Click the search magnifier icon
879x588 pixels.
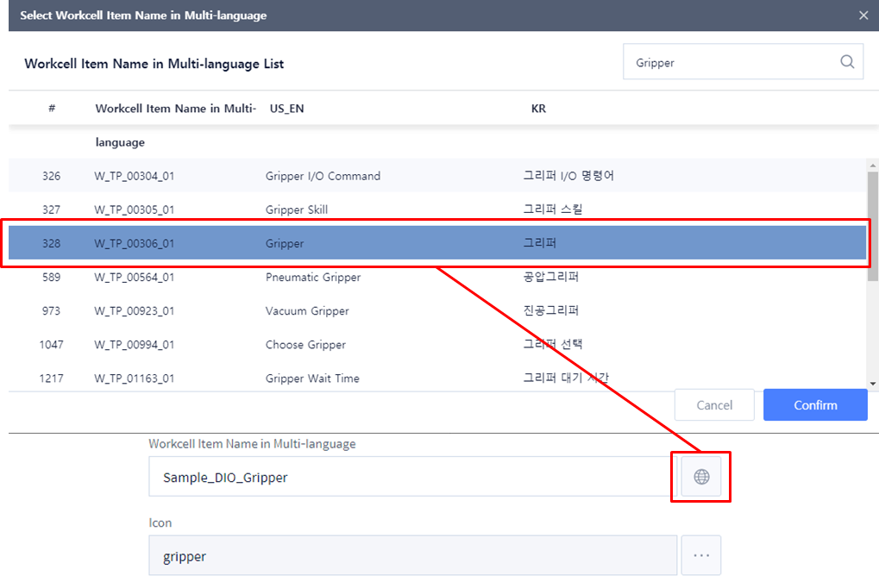pos(847,62)
